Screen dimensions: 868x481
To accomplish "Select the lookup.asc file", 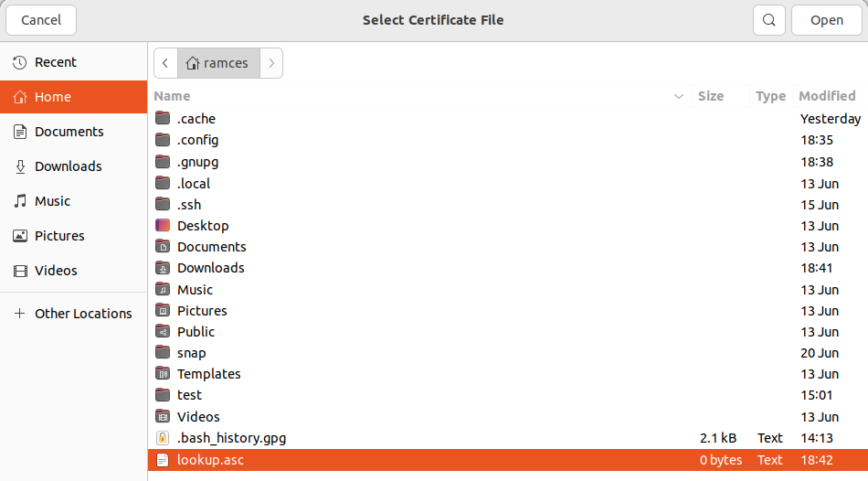I will (x=508, y=460).
